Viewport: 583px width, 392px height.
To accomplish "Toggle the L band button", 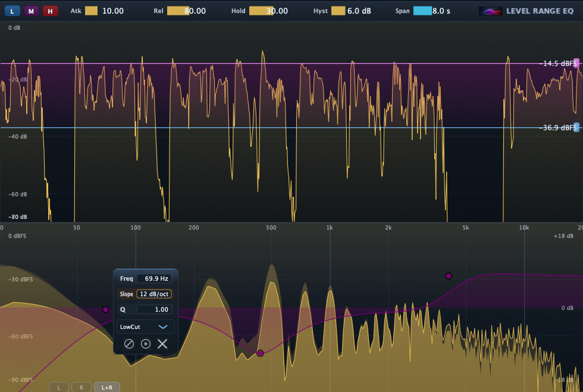I will [12, 10].
